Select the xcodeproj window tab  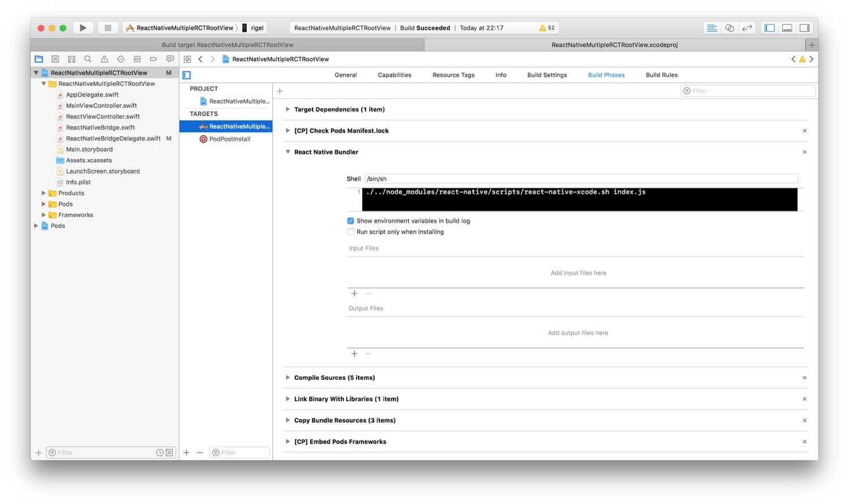(x=615, y=45)
